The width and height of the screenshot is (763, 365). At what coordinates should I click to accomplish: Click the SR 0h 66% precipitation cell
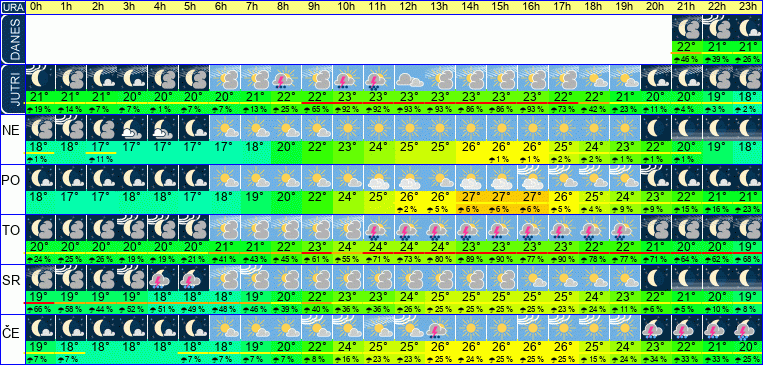tap(39, 310)
